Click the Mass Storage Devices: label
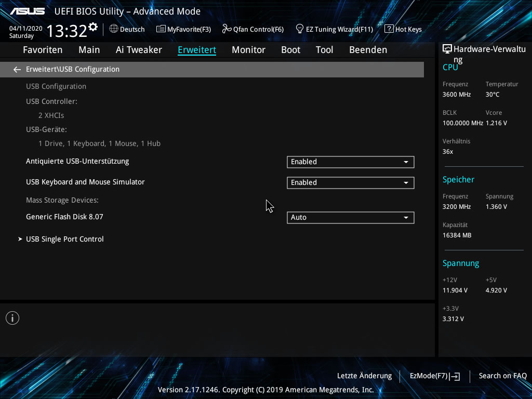 [62, 200]
